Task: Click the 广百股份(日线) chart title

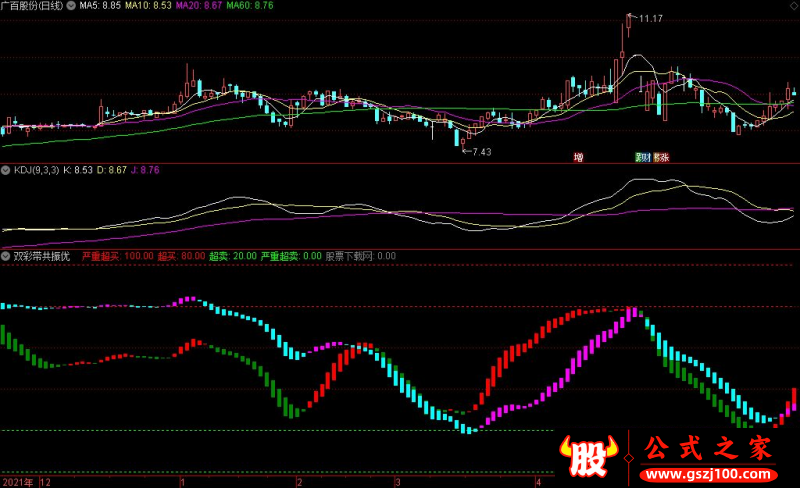Action: 32,6
